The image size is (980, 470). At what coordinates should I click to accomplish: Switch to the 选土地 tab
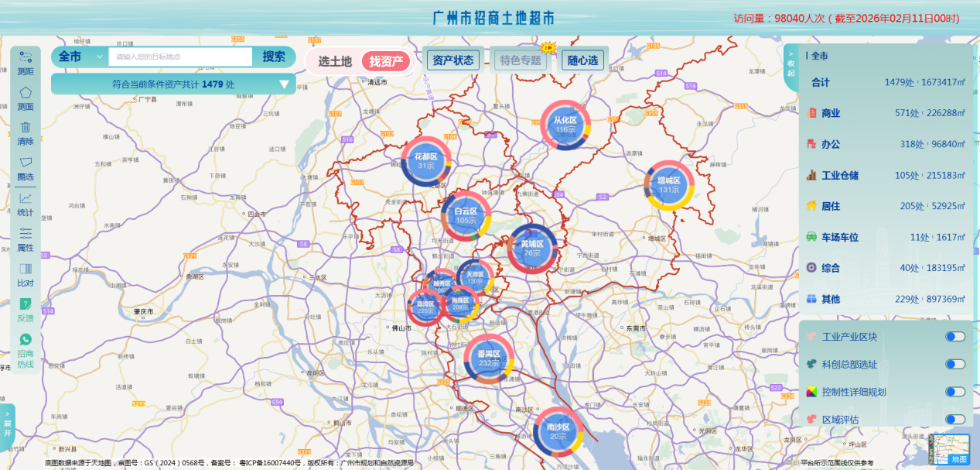[x=335, y=61]
